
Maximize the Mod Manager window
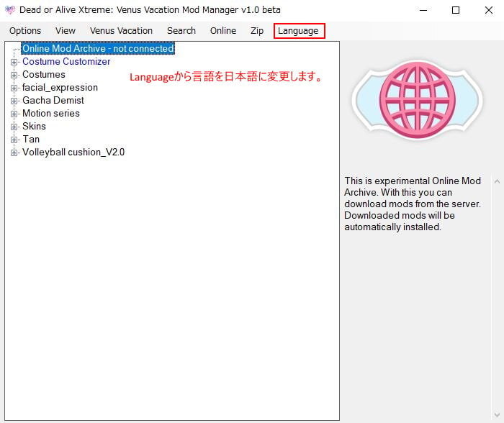click(456, 10)
